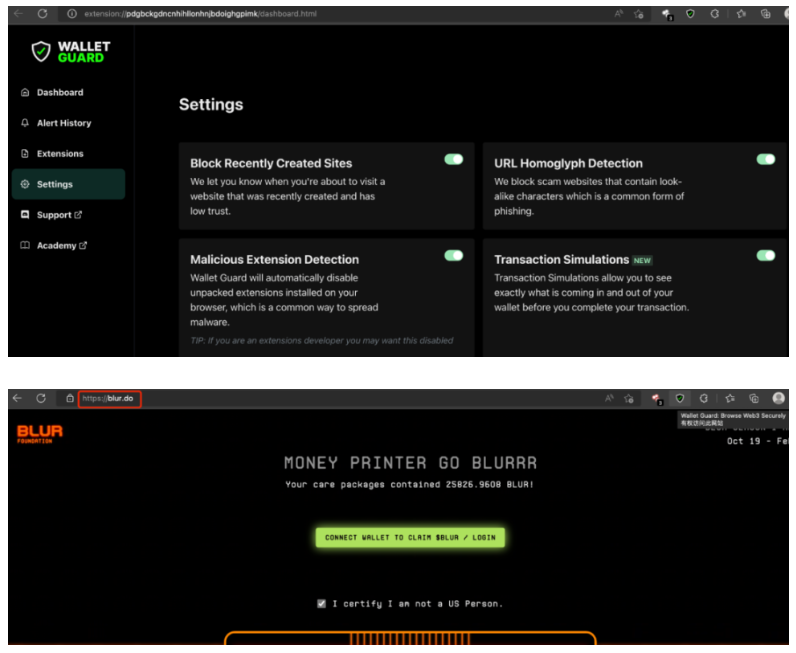Open the Favorites list in the dashboard window toolbar
The height and width of the screenshot is (653, 796).
[741, 14]
